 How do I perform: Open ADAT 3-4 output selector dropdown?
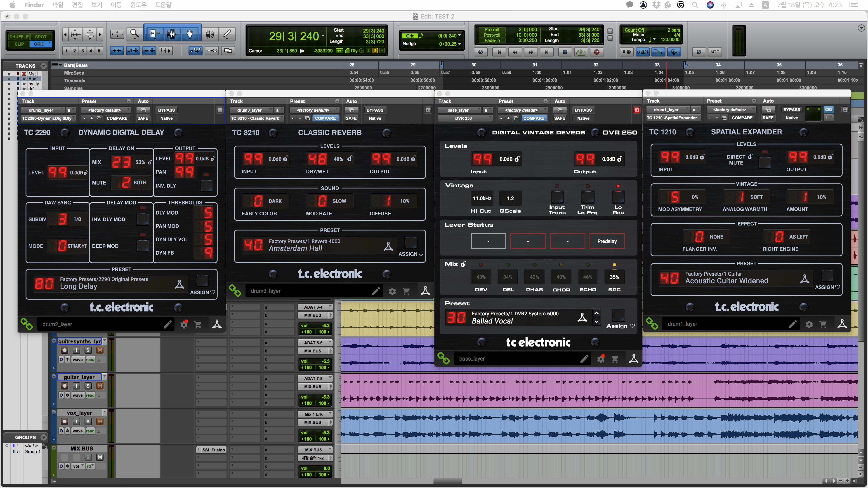tap(315, 307)
